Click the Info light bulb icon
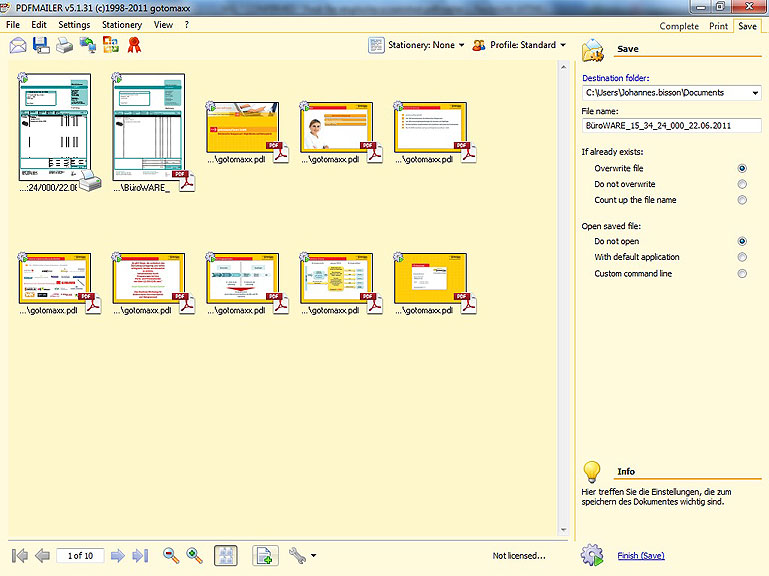This screenshot has width=769, height=576. 592,472
